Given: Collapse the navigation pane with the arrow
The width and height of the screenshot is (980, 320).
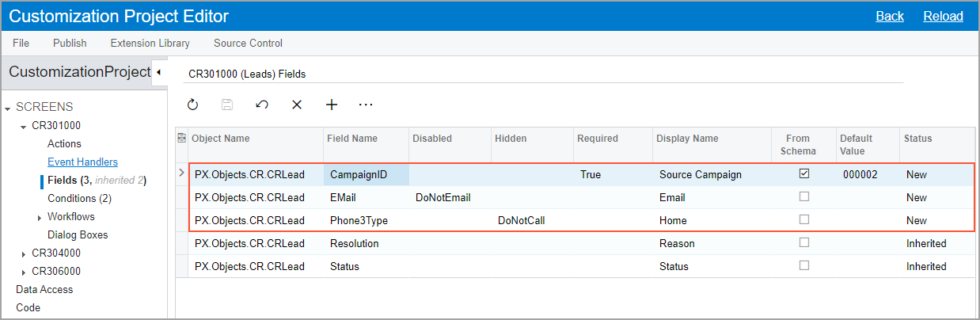Looking at the screenshot, I should click(x=158, y=72).
